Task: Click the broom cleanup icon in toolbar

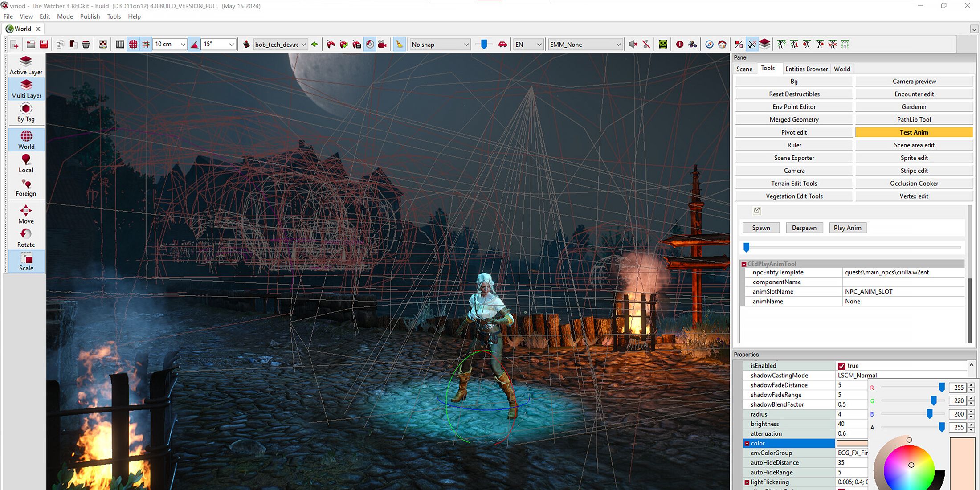Action: coord(399,45)
